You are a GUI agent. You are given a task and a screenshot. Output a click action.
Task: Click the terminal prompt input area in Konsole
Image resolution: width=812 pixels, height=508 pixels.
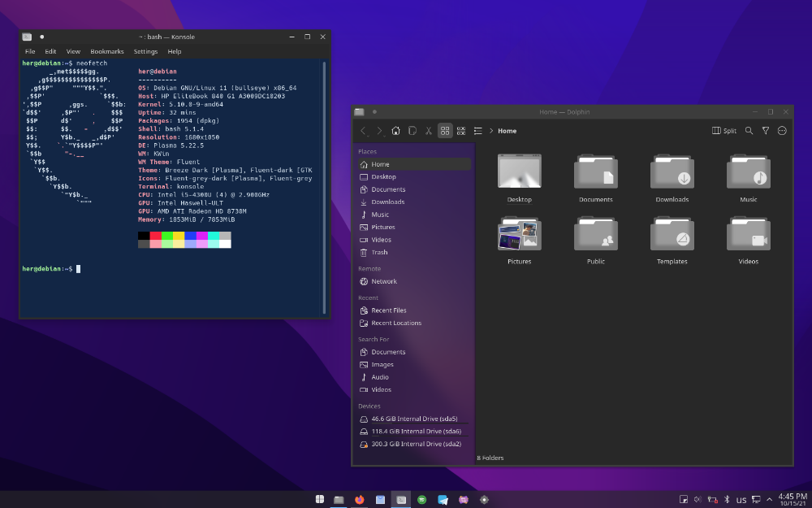(78, 268)
